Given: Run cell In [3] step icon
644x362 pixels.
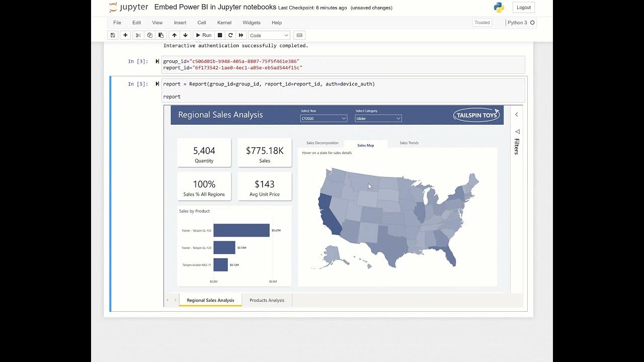Looking at the screenshot, I should 157,61.
